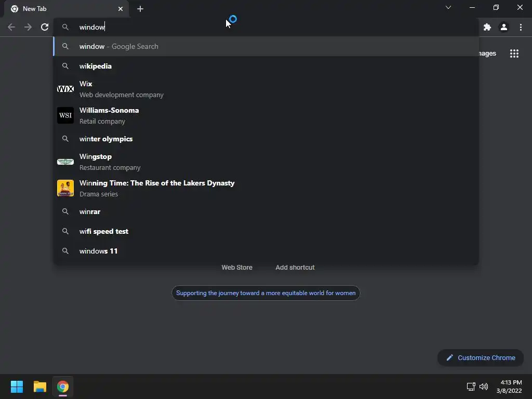
Task: Open the Images link at top right
Action: 487,54
